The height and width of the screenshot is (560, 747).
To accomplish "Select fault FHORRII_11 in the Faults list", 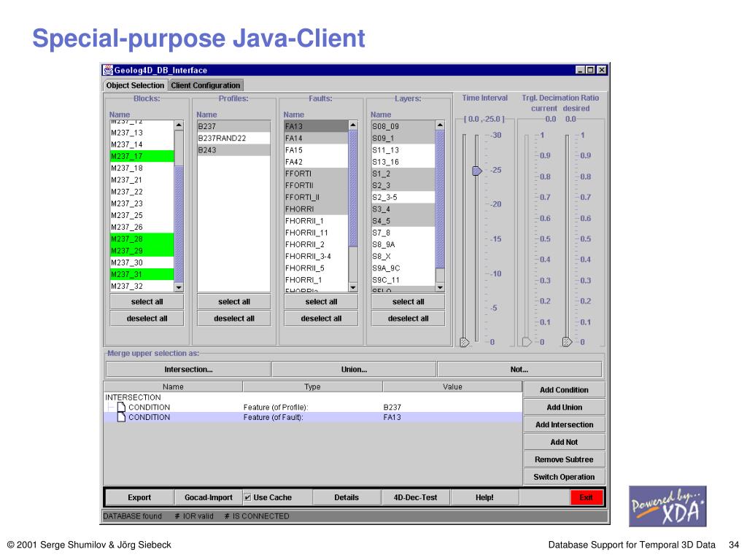I will [317, 233].
